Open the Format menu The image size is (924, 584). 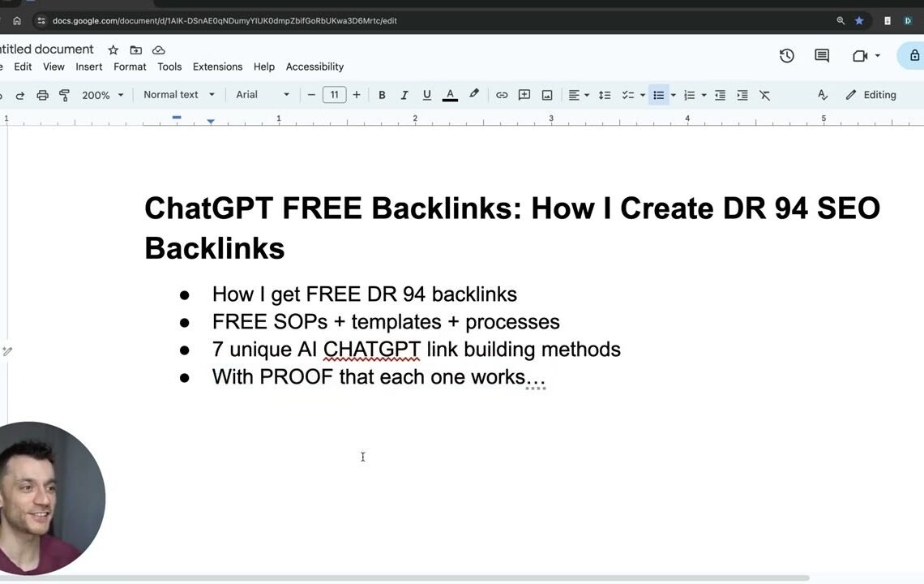coord(130,67)
